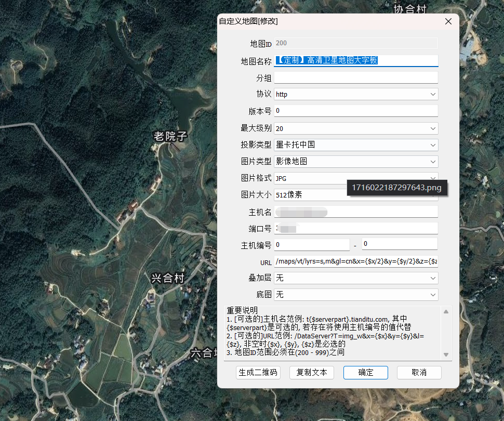Click the URL input field
The width and height of the screenshot is (504, 421).
coord(356,261)
